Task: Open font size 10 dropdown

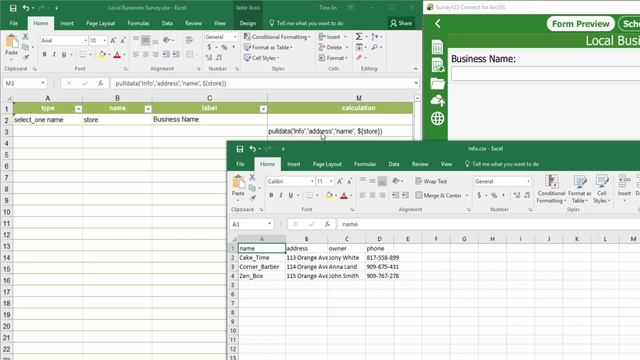Action: [104, 40]
